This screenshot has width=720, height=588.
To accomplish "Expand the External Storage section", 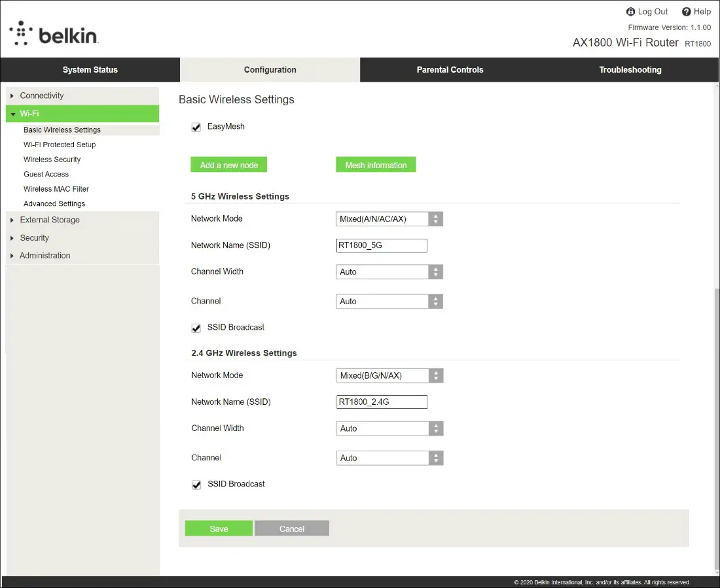I will coord(82,220).
